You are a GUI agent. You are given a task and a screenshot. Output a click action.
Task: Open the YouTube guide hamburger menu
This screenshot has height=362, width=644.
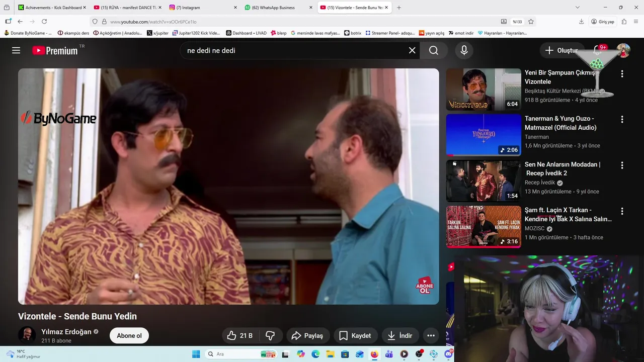point(16,50)
